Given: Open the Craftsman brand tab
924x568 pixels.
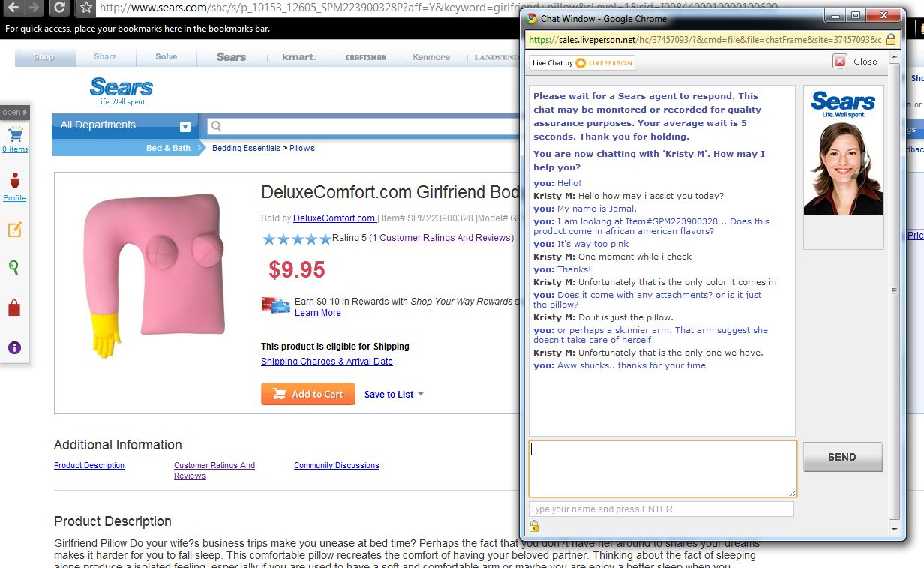Looking at the screenshot, I should [x=366, y=57].
